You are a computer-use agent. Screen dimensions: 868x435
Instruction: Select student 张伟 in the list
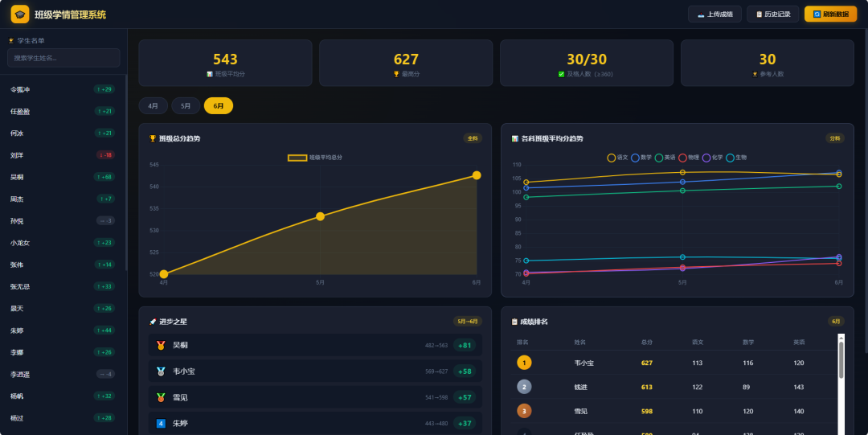coord(63,265)
